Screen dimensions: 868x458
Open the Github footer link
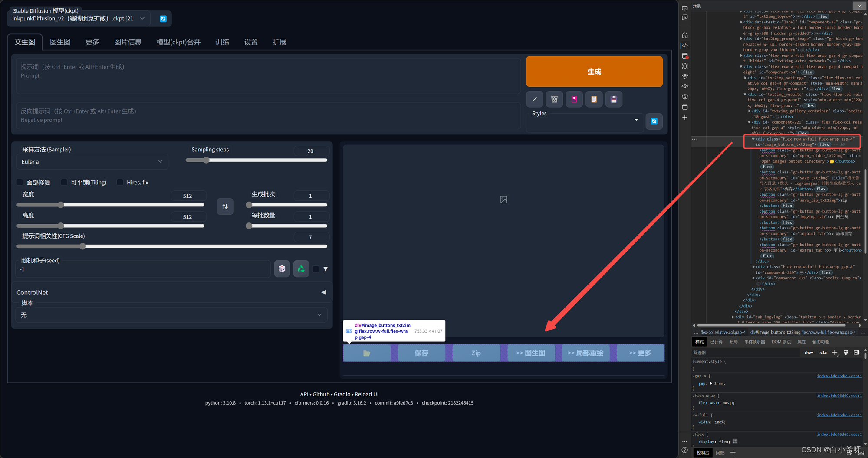click(x=321, y=394)
